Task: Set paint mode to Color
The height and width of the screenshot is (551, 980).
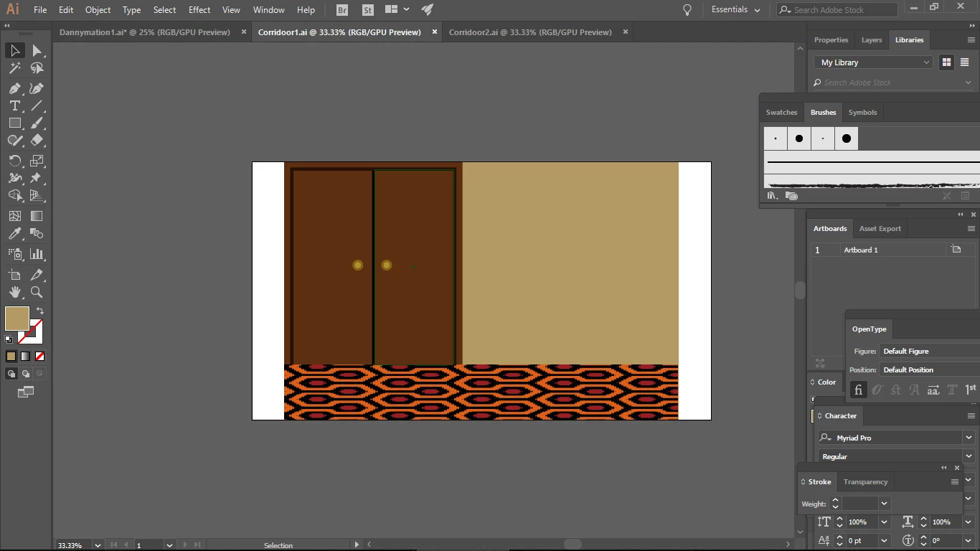Action: [x=11, y=356]
